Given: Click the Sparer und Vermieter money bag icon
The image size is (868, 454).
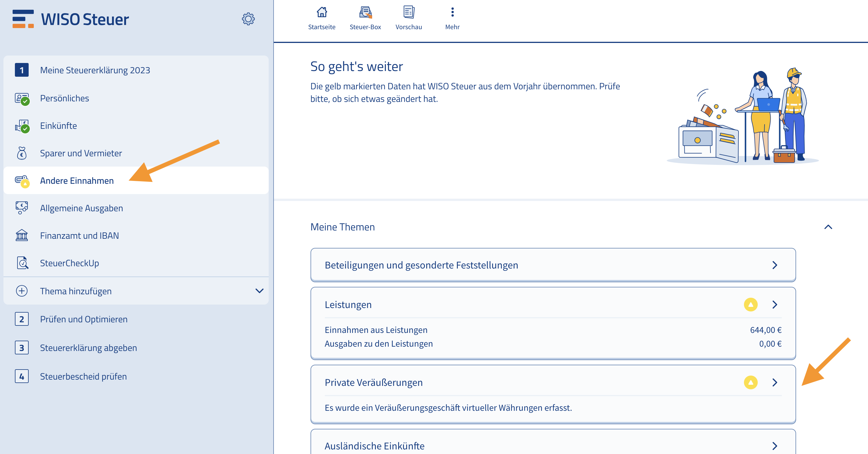Looking at the screenshot, I should click(x=22, y=153).
